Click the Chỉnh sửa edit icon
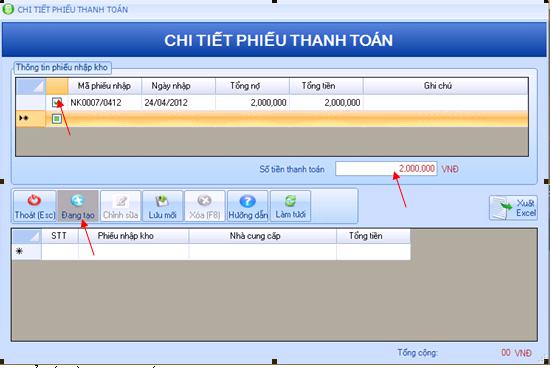Screen dimensions: 552x368 point(121,201)
